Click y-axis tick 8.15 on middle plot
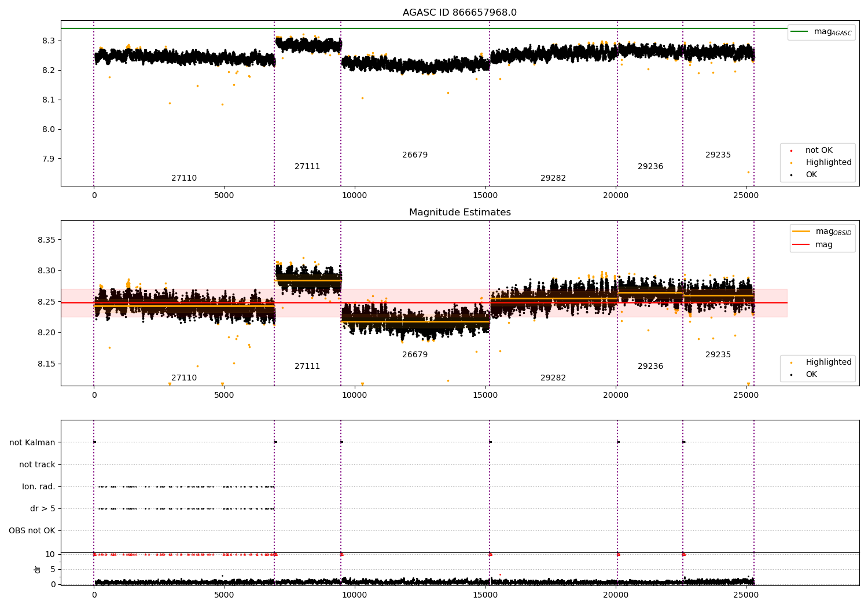 pyautogui.click(x=46, y=364)
